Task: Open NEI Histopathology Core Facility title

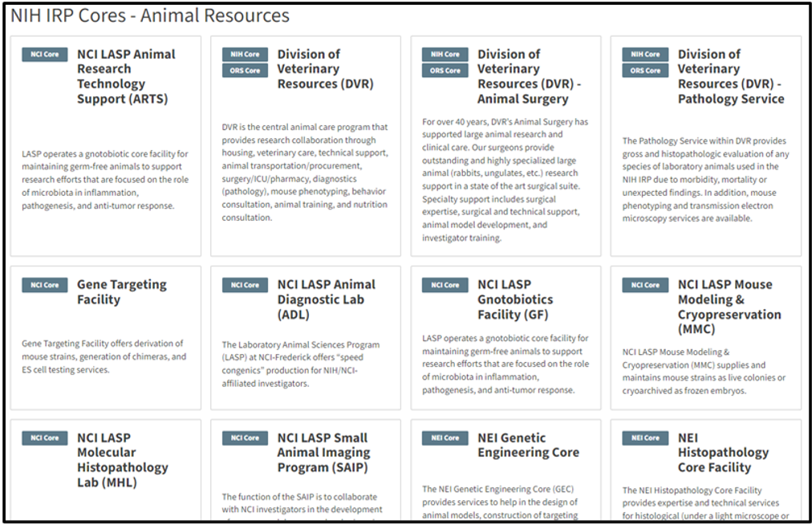Action: pyautogui.click(x=714, y=453)
